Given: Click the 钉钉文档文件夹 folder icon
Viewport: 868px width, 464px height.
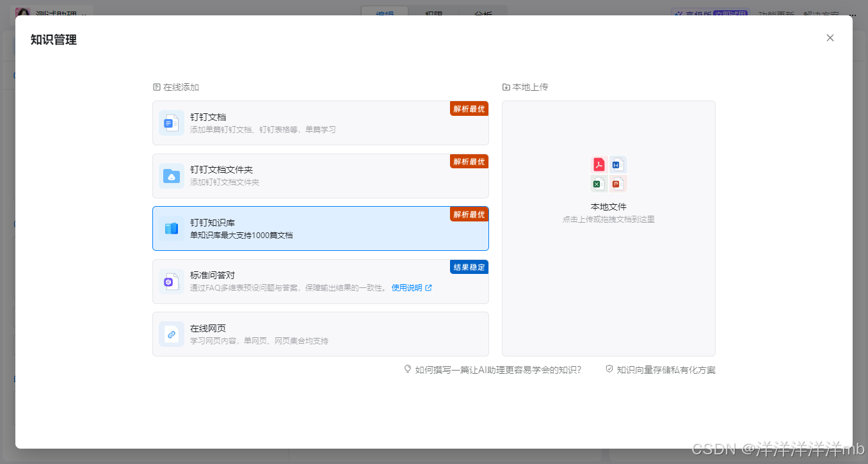Looking at the screenshot, I should pos(172,176).
